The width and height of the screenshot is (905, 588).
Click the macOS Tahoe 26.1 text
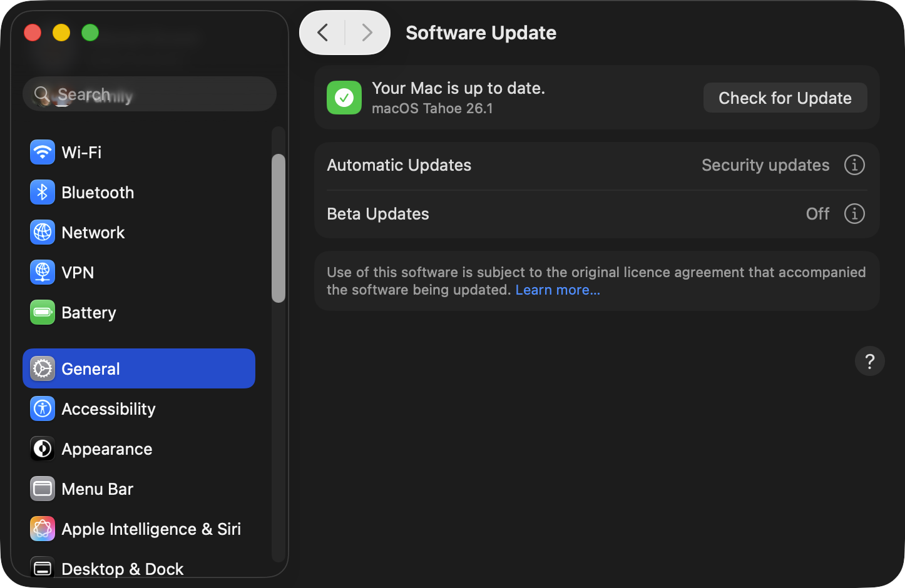pyautogui.click(x=432, y=108)
